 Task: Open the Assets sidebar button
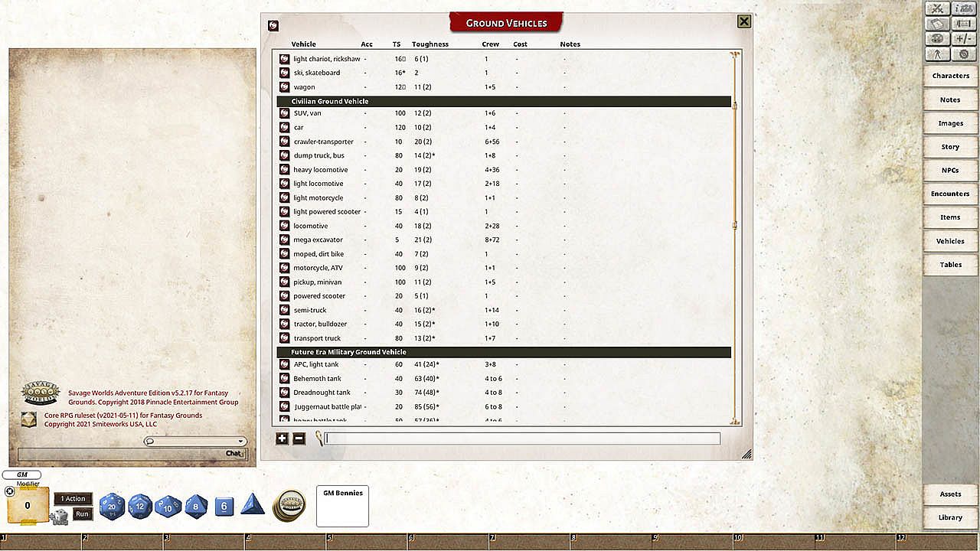point(950,494)
